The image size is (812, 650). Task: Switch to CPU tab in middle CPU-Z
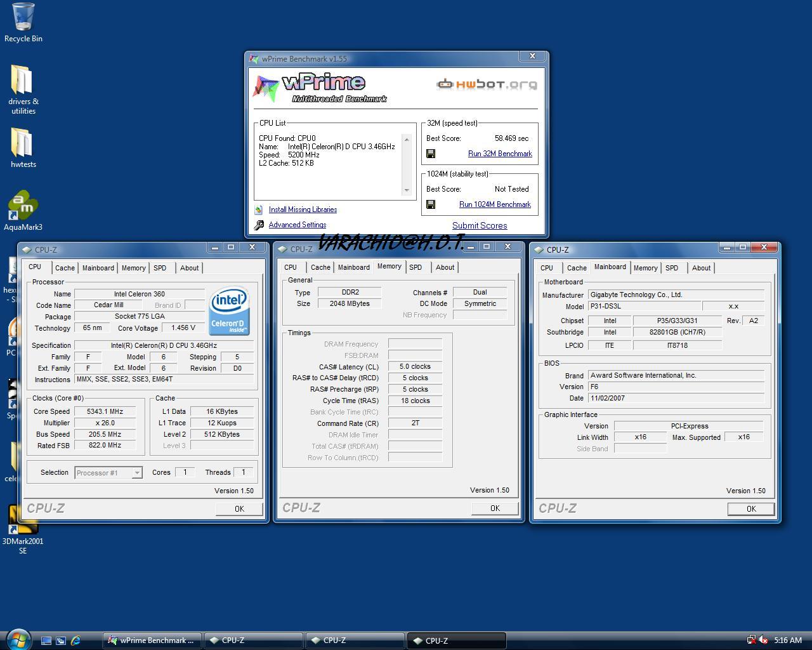(291, 267)
